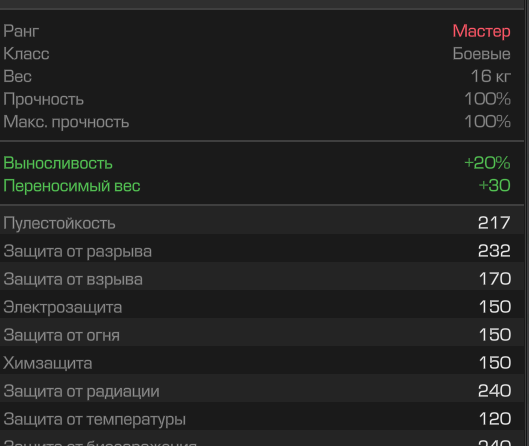This screenshot has height=446, width=529.
Task: Click the Электрозащита stat row
Action: 262,307
